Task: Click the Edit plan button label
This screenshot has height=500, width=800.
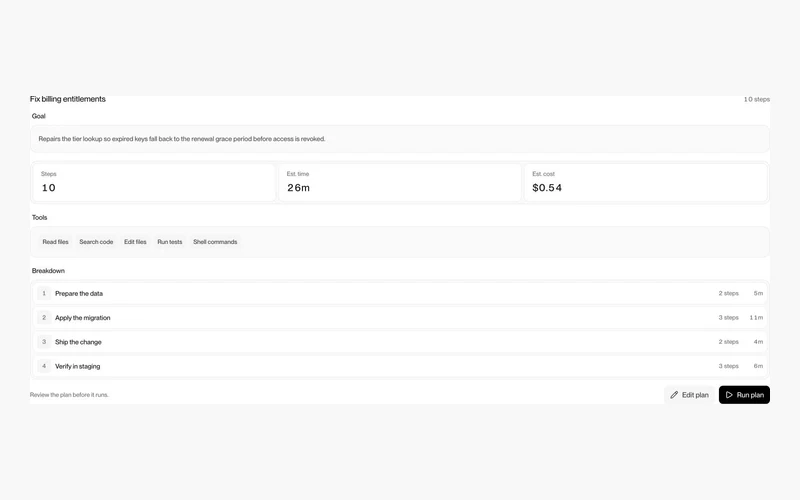Action: 695,395
